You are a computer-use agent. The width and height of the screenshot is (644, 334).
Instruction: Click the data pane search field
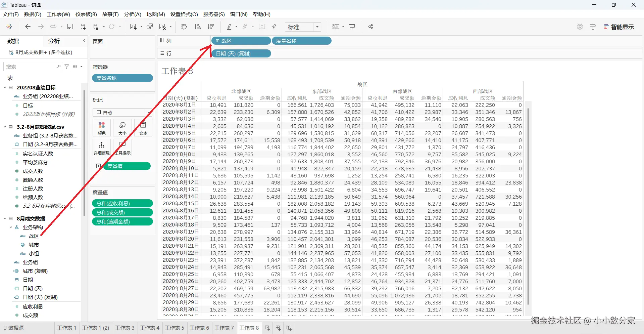(33, 67)
